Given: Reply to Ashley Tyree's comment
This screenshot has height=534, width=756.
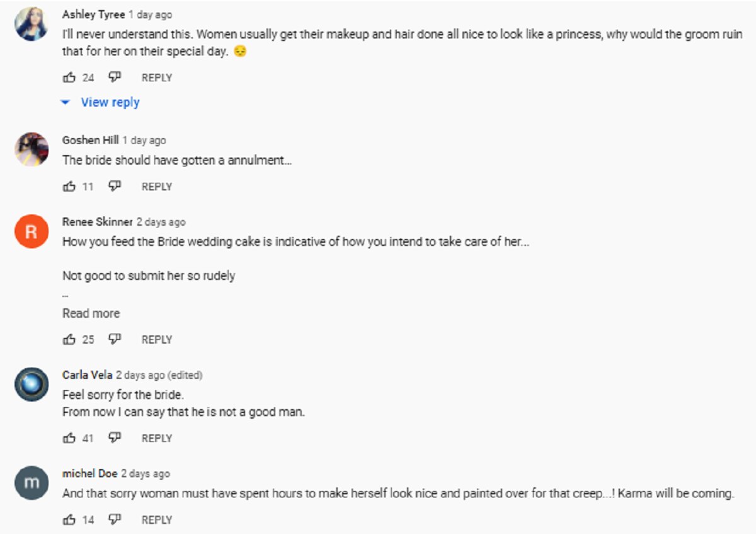Looking at the screenshot, I should click(x=157, y=78).
